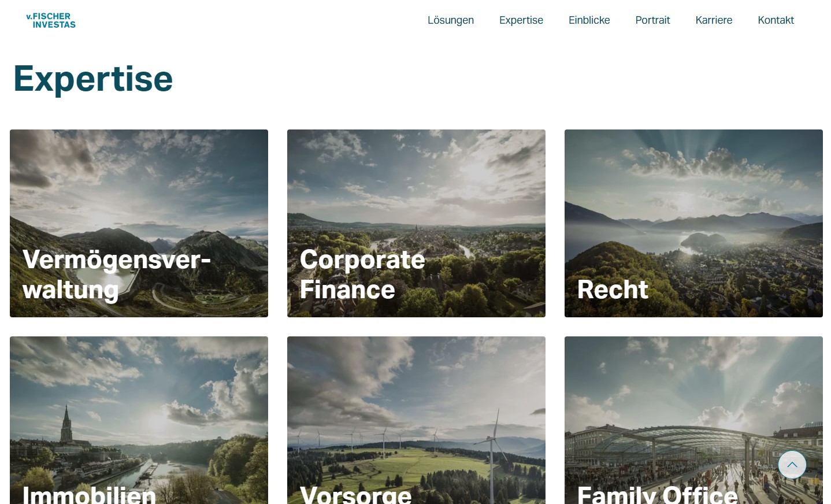Open the Recht expertise card
This screenshot has width=831, height=504.
(x=693, y=223)
